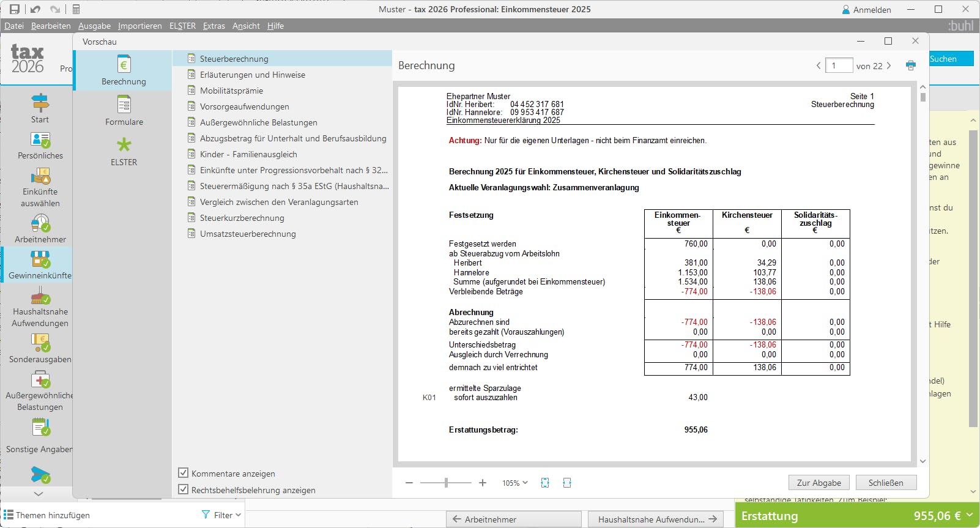Viewport: 980px width, 528px height.
Task: Click the Schließen button
Action: pos(886,483)
